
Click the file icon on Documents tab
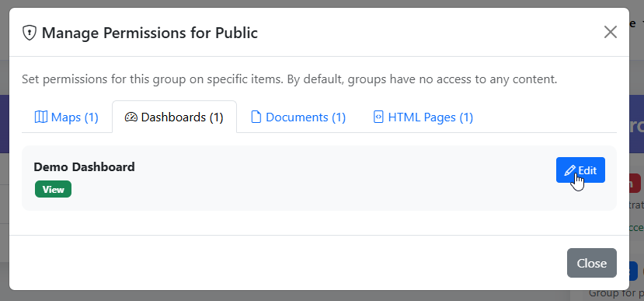(x=256, y=117)
